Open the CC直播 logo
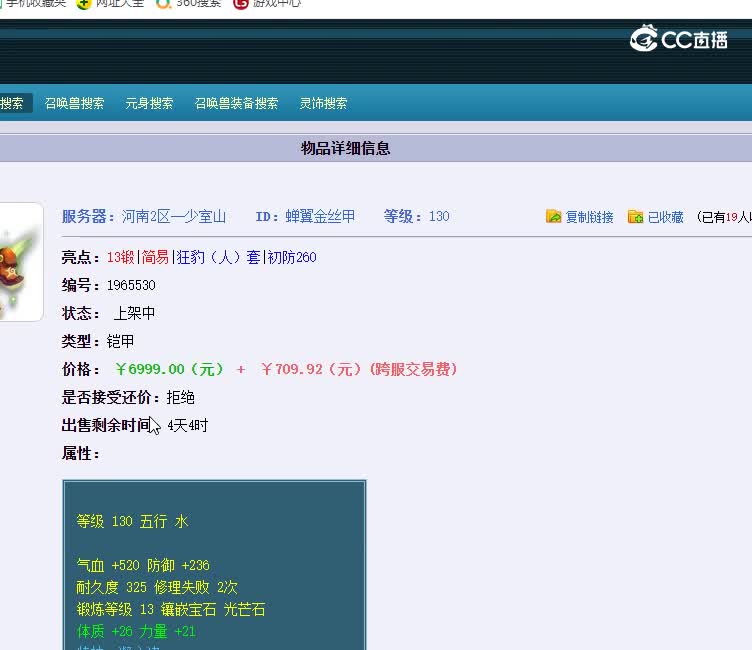752x650 pixels. 679,38
